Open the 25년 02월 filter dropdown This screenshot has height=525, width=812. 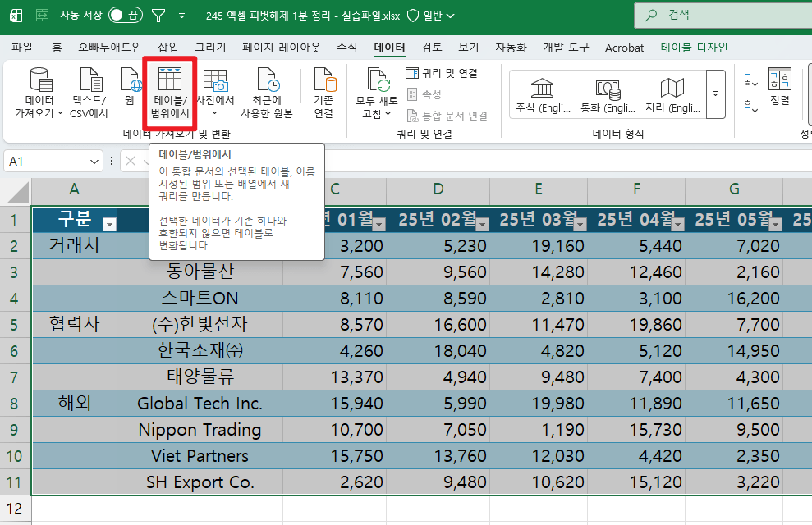tap(483, 224)
